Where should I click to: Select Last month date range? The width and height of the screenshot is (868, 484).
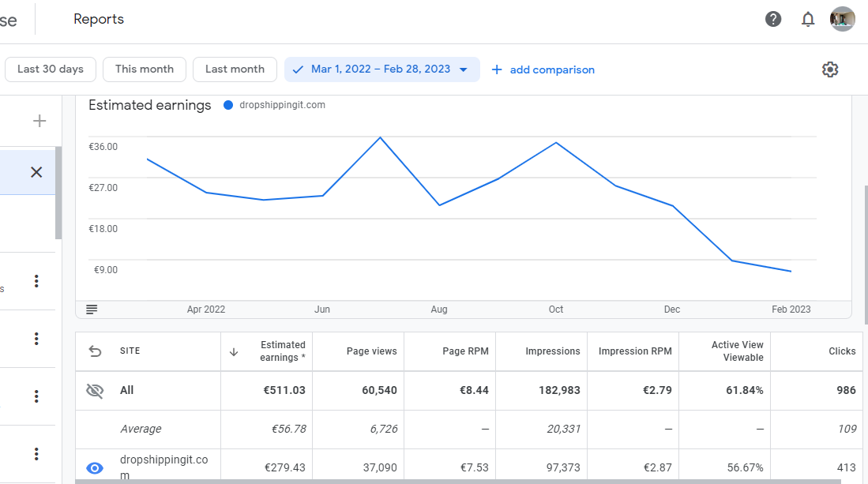point(235,69)
